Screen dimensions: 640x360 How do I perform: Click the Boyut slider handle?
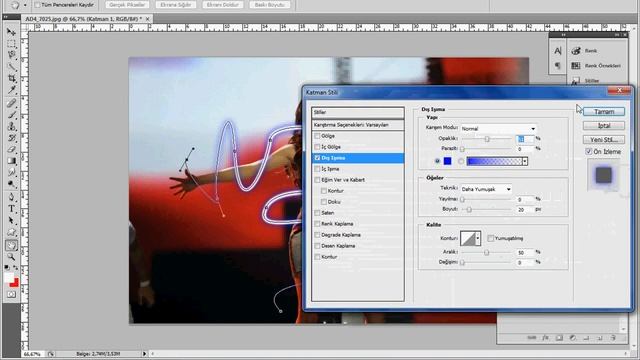pyautogui.click(x=469, y=209)
